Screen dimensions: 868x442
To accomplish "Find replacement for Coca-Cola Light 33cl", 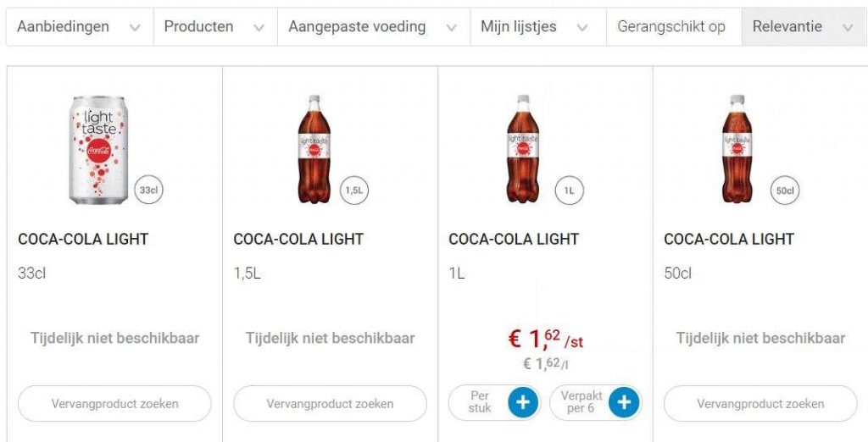I will 114,404.
